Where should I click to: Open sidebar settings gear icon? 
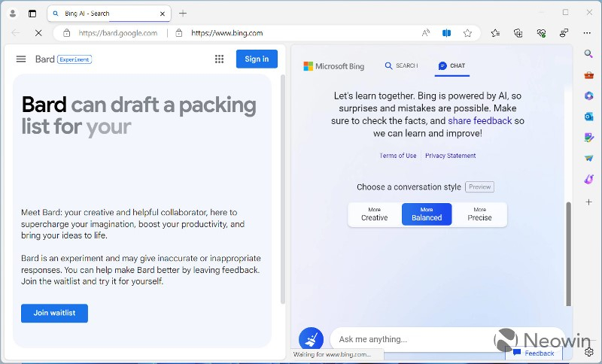(589, 352)
